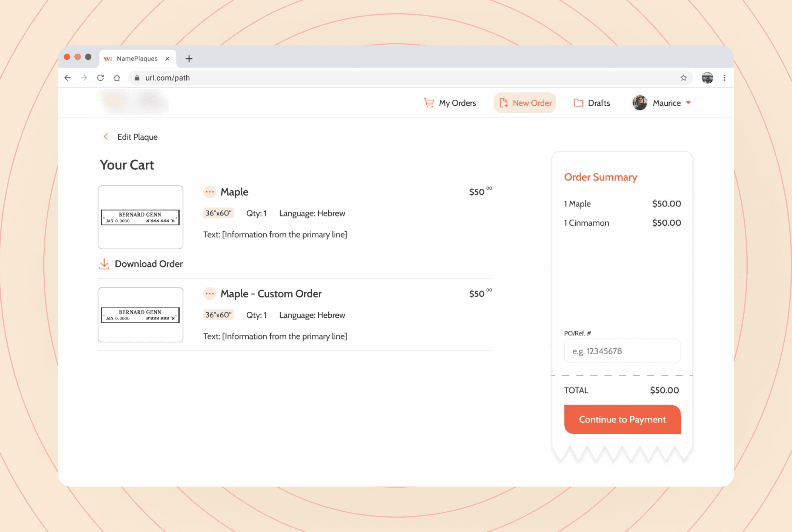
Task: Reload the page
Action: pos(101,78)
